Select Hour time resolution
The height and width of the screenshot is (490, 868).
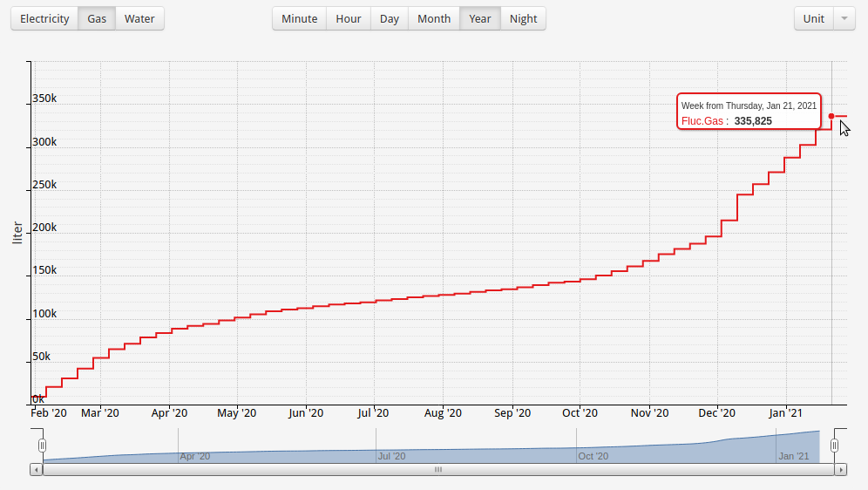(349, 18)
